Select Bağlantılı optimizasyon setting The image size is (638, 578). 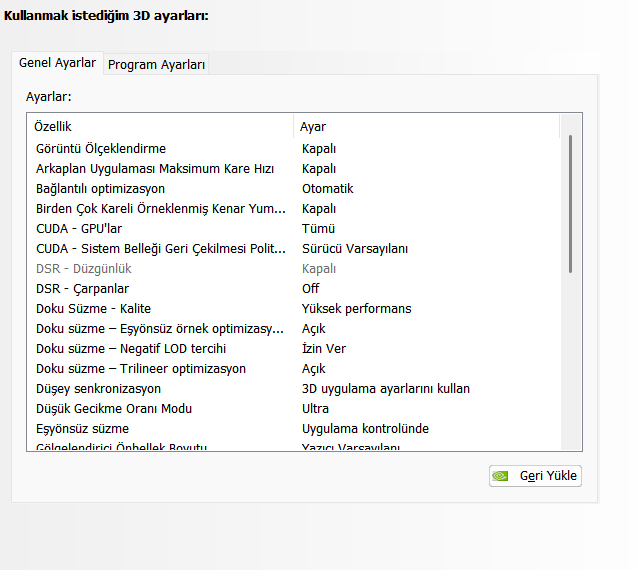[x=100, y=189]
